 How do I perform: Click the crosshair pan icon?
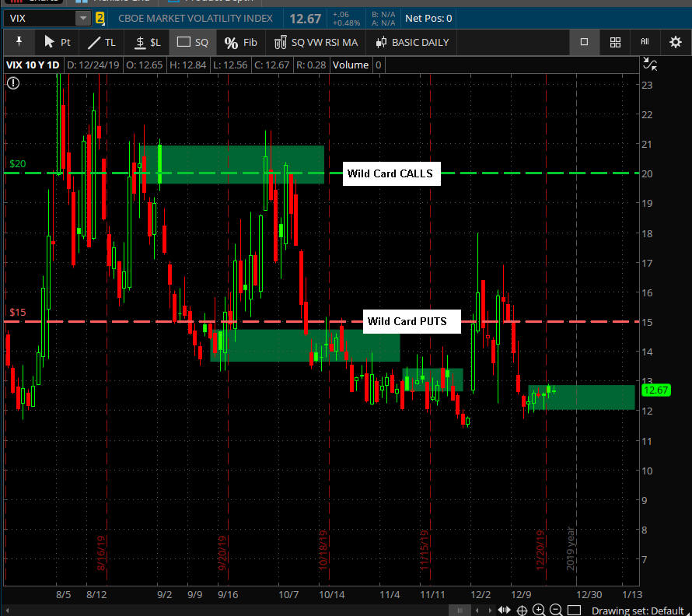(522, 610)
